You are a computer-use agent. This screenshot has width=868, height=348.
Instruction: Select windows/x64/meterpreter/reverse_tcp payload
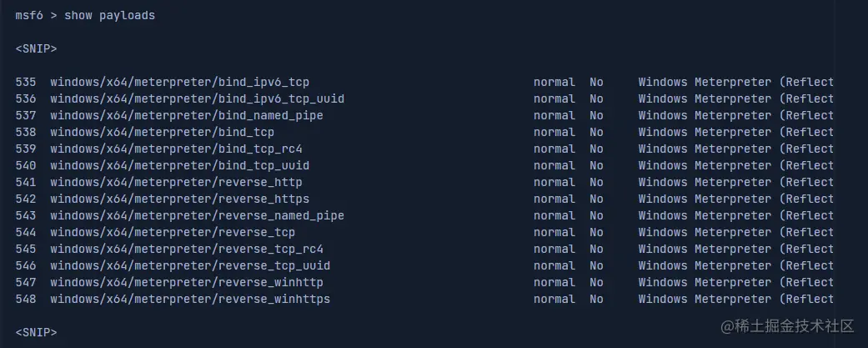tap(173, 232)
